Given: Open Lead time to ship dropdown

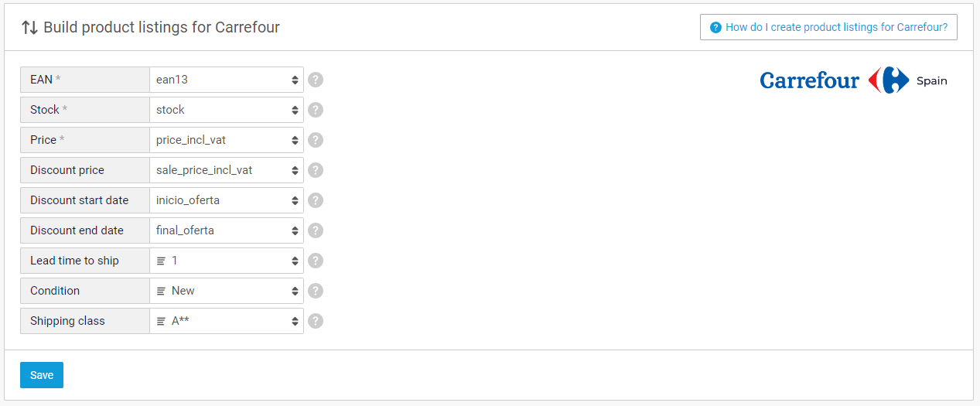Looking at the screenshot, I should pos(227,261).
